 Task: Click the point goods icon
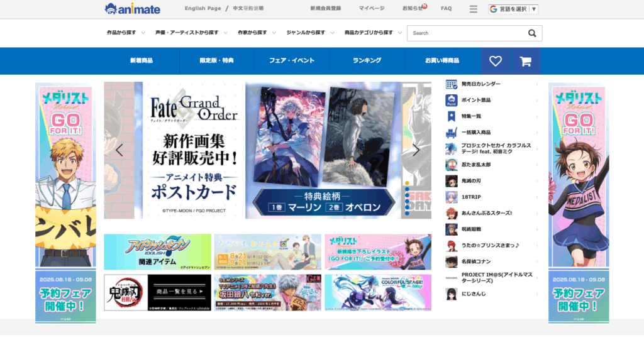(x=452, y=100)
